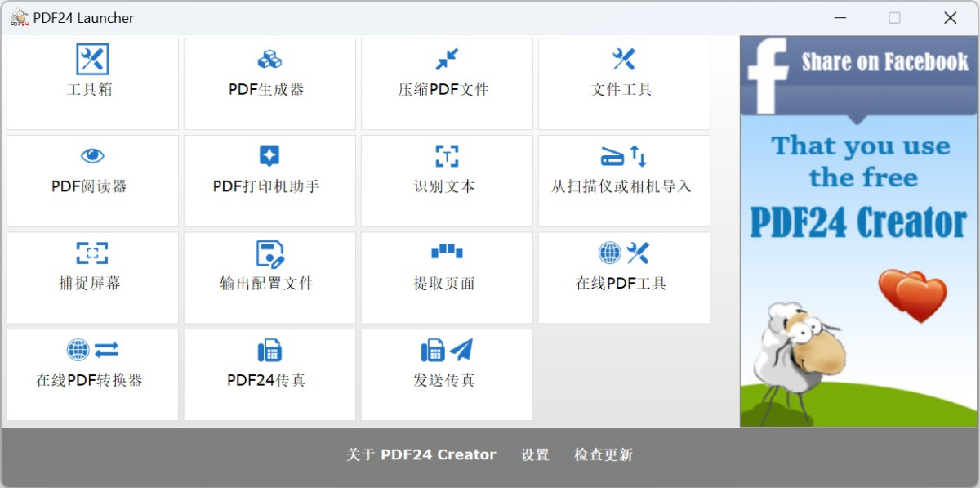
Task: Open the 在线PDF转换器 online converter
Action: pyautogui.click(x=91, y=373)
